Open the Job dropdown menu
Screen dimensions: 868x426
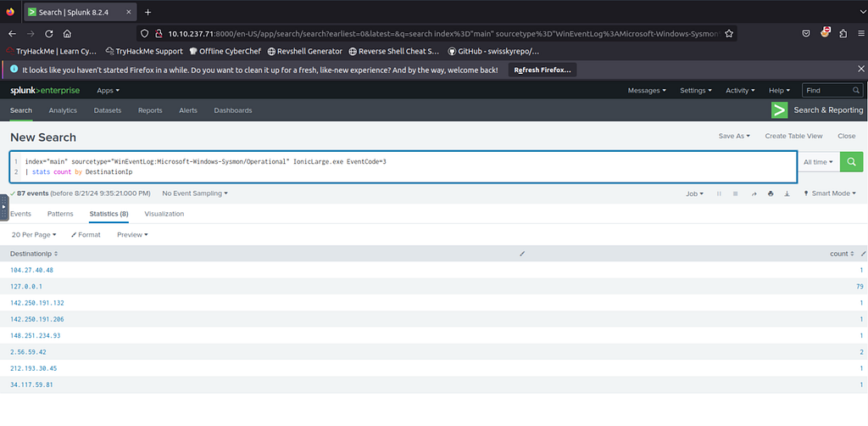point(694,193)
